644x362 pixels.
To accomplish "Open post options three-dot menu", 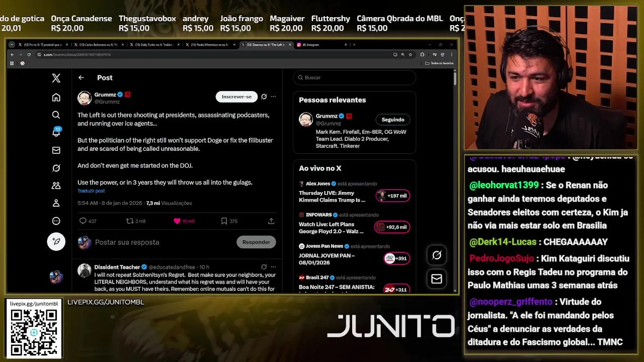I will (273, 97).
